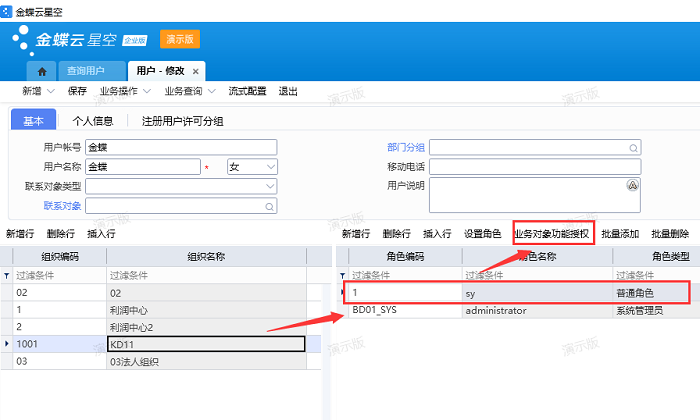Open the 业务查询 menu
700x420 pixels.
point(188,91)
